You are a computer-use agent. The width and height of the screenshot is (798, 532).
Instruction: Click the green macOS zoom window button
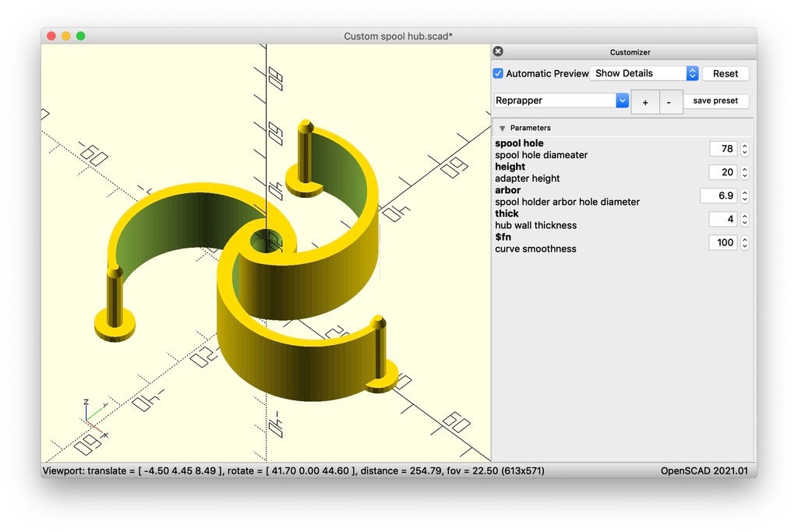[80, 36]
